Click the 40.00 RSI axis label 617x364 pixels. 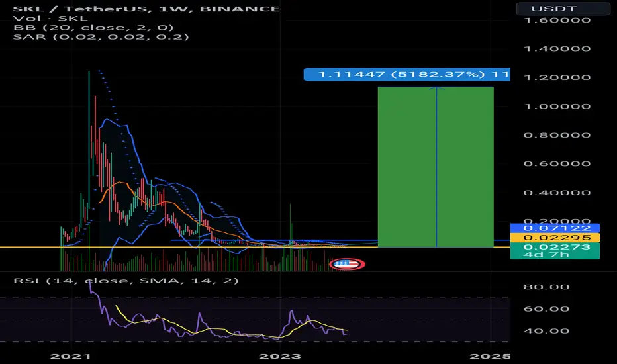pos(547,331)
